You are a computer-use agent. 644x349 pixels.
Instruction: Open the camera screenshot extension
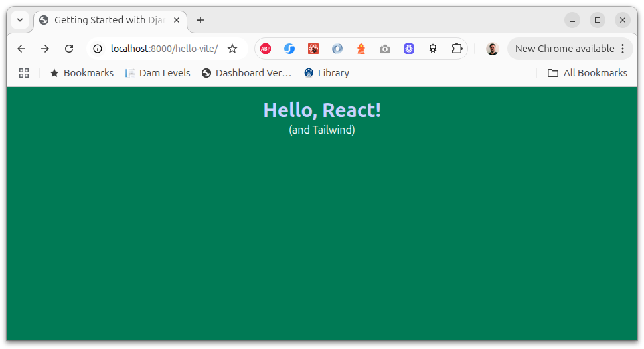(385, 49)
